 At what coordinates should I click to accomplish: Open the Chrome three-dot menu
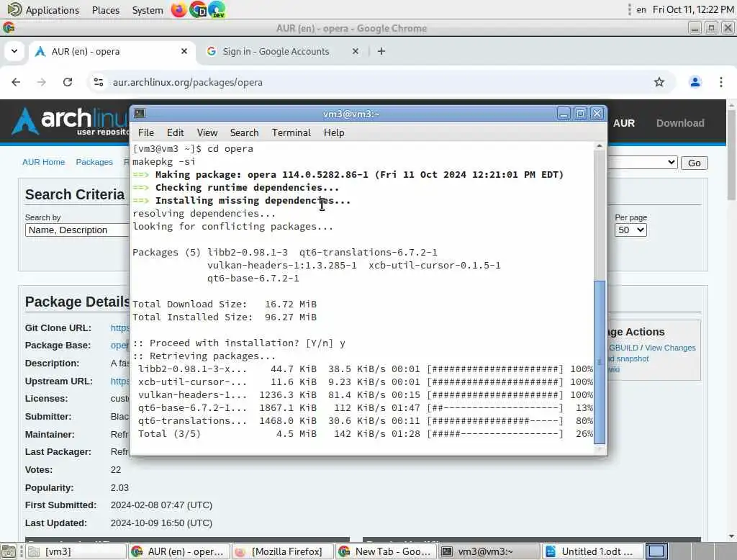tap(721, 82)
